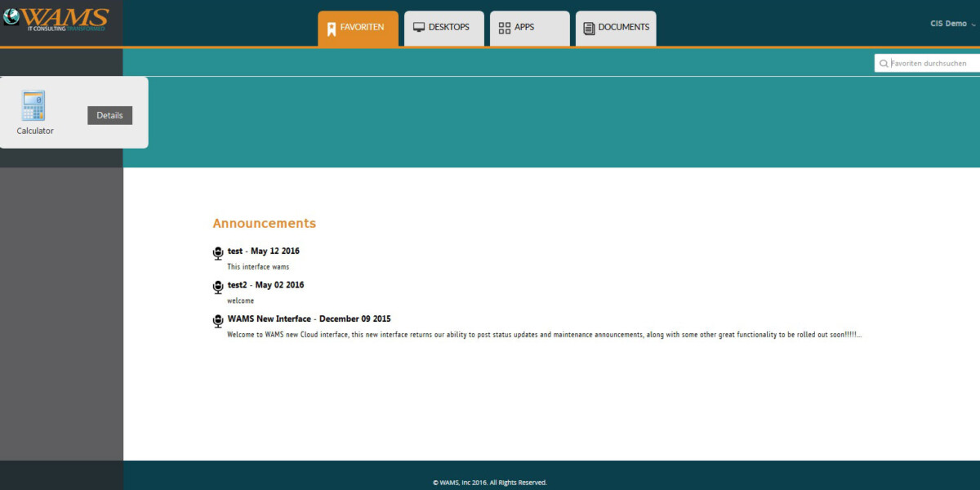
Task: Focus the Favoriten durchsuchen search field
Action: (931, 64)
